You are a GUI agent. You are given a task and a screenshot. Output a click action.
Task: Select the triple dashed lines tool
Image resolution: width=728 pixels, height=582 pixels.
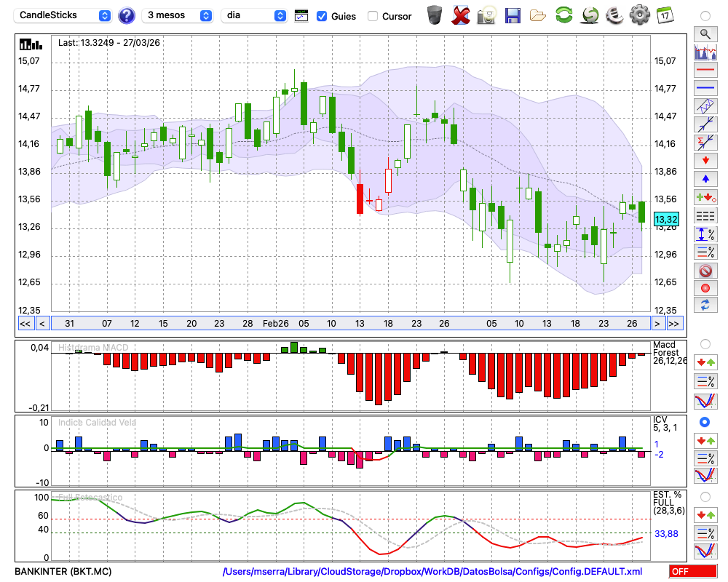coord(705,216)
